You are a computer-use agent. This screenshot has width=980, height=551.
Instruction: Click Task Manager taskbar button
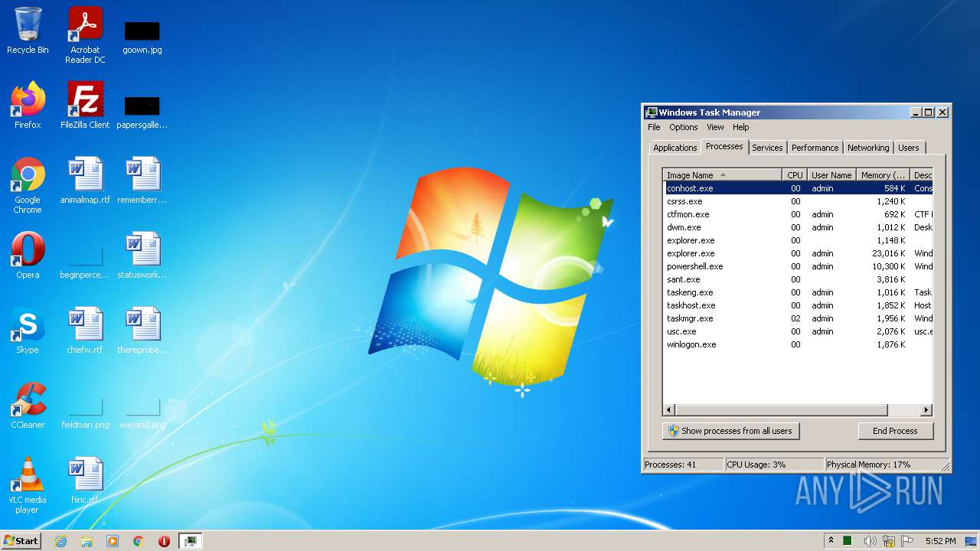click(x=190, y=541)
